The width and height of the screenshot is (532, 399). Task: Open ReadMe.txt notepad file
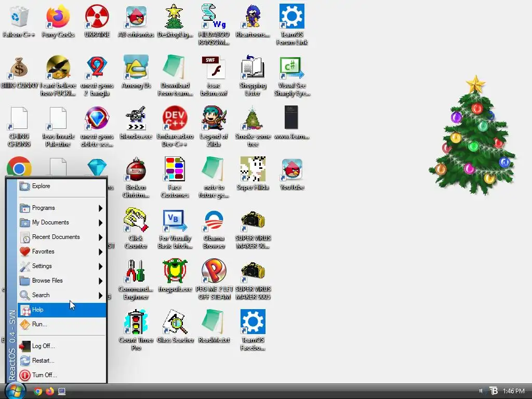coord(214,322)
